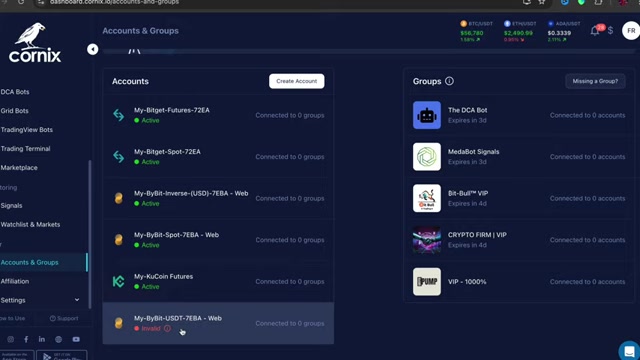Image resolution: width=640 pixels, height=360 pixels.
Task: Open the Trading Terminal page
Action: click(25, 149)
